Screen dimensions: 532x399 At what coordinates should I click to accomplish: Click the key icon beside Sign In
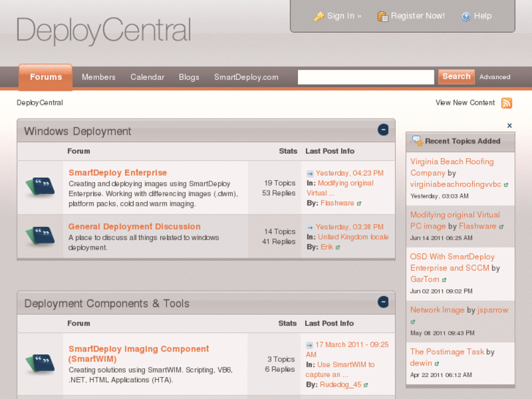[x=319, y=16]
